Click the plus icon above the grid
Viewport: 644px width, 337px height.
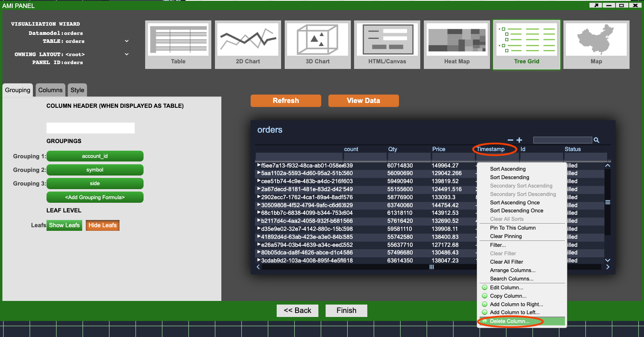pos(519,140)
